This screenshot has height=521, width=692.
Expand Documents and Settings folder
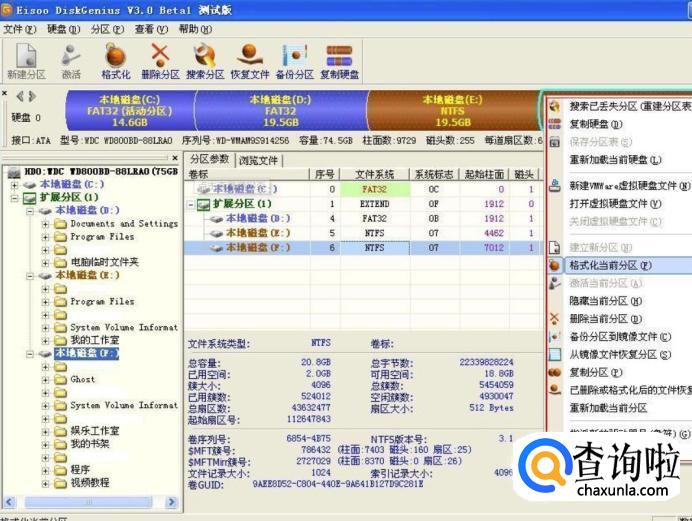point(45,224)
